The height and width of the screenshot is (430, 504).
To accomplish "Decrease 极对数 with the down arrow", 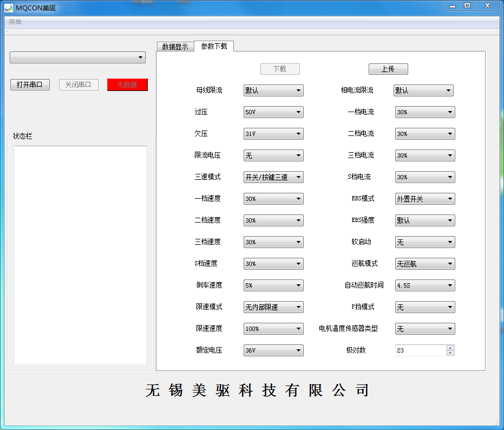I will click(450, 353).
